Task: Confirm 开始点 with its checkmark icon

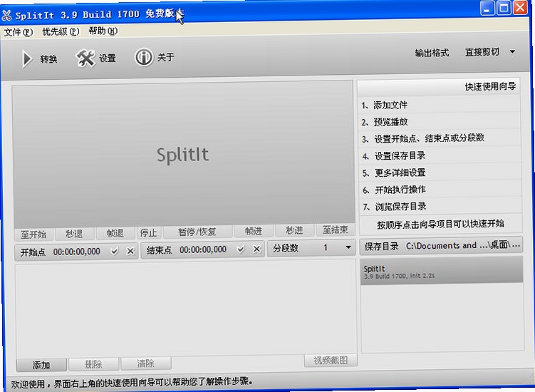Action: tap(115, 252)
